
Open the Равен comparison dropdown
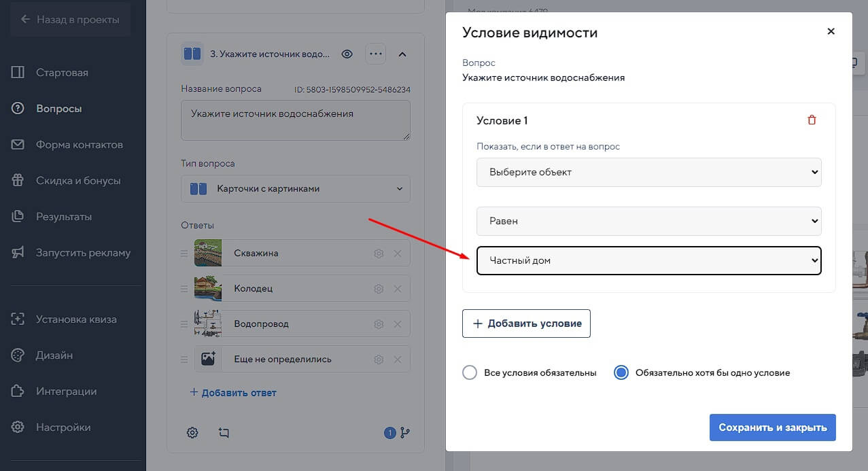648,221
